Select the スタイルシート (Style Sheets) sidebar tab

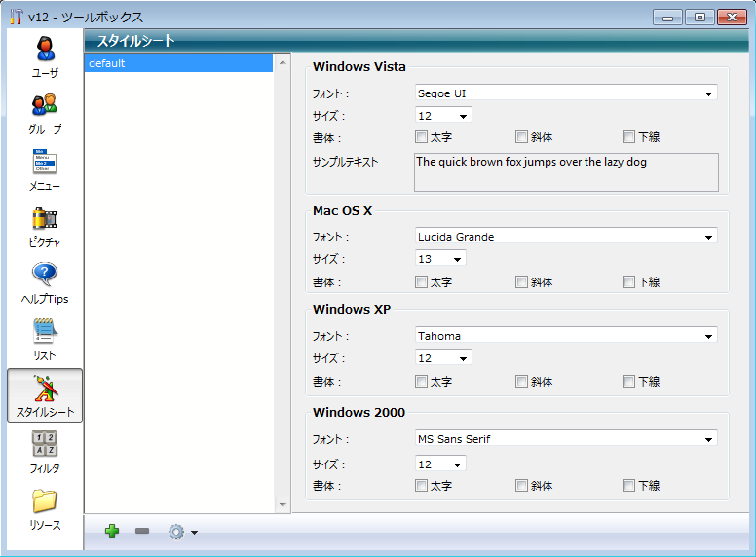tap(45, 395)
